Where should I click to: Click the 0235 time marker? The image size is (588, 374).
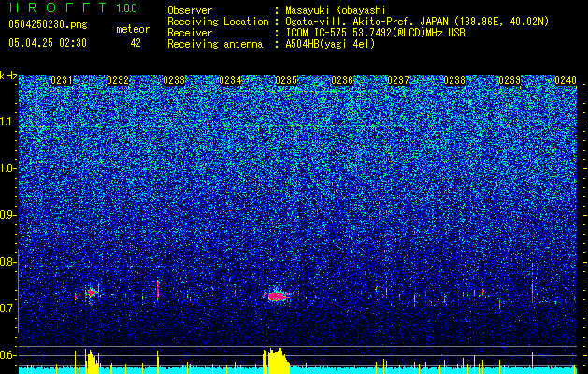click(x=286, y=80)
